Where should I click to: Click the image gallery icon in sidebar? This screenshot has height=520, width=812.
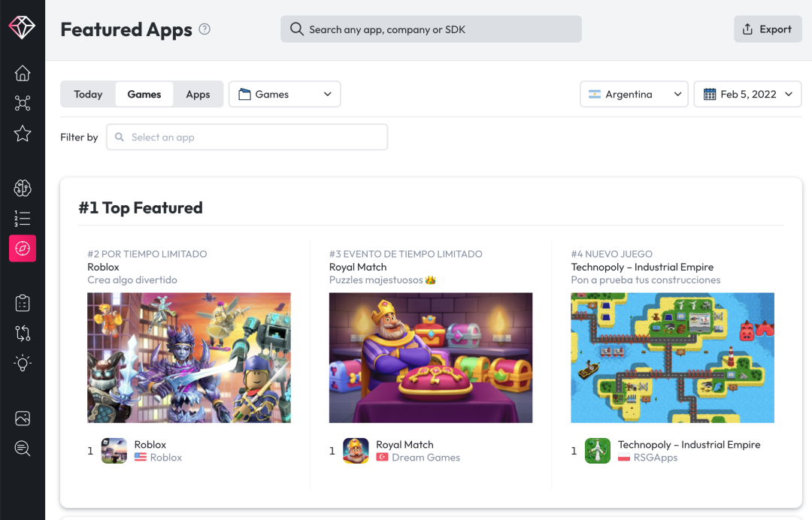[23, 419]
